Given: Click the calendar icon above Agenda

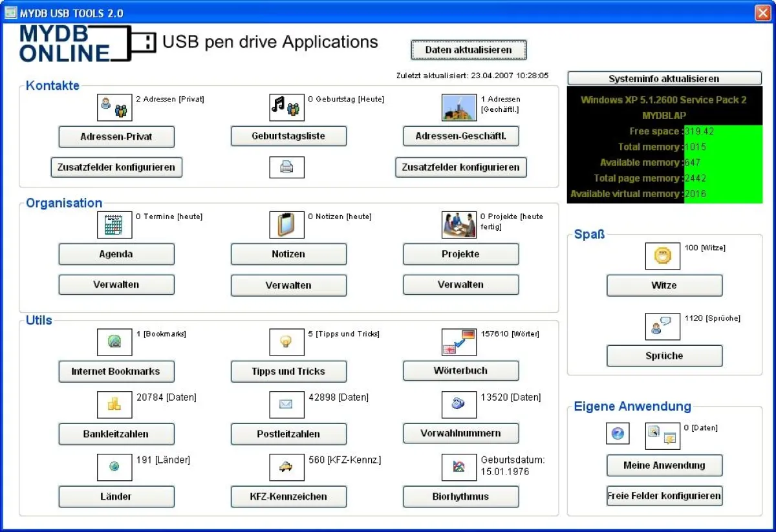Looking at the screenshot, I should click(114, 225).
